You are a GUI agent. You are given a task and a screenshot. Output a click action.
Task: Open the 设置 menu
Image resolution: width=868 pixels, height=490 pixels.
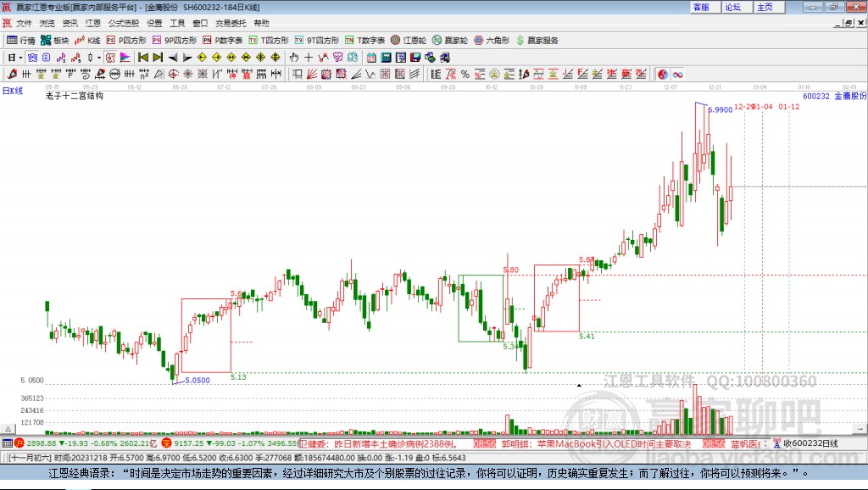[x=154, y=23]
